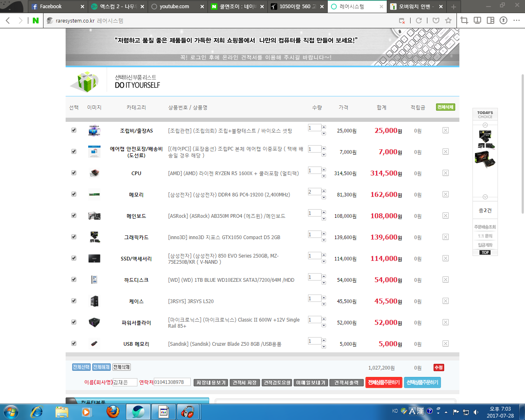Click the browser page vertical scrollbar
This screenshot has height=420, width=525.
[523, 144]
